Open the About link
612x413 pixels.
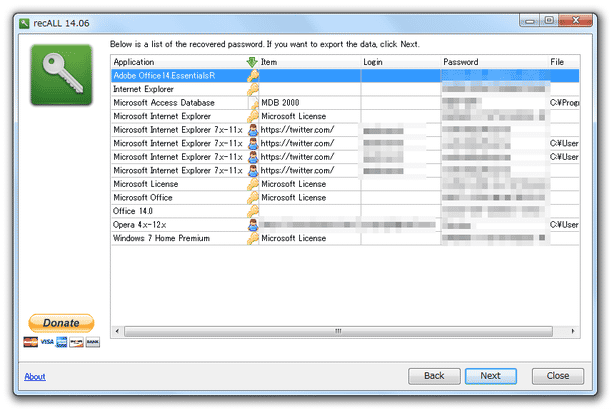[x=35, y=377]
